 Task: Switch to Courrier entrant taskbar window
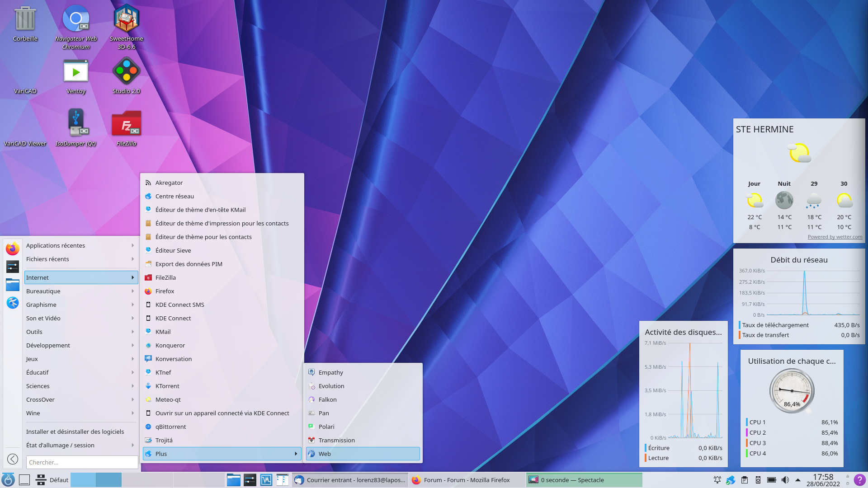coord(350,480)
